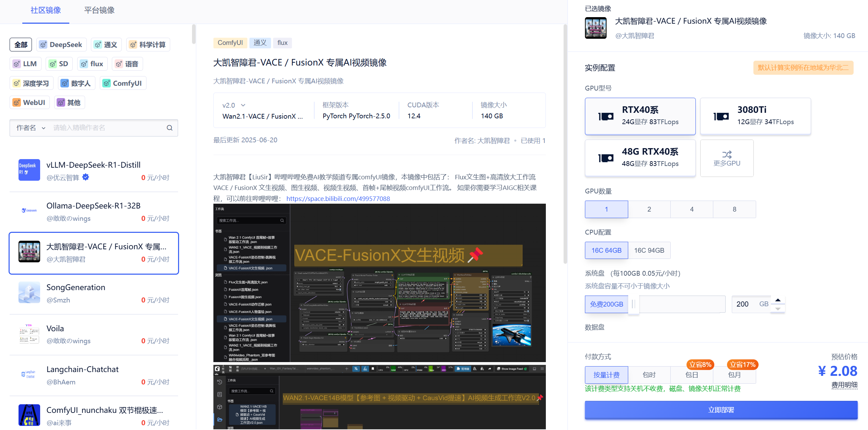The image size is (868, 430).
Task: Filter images by LLM tag
Action: tap(25, 64)
